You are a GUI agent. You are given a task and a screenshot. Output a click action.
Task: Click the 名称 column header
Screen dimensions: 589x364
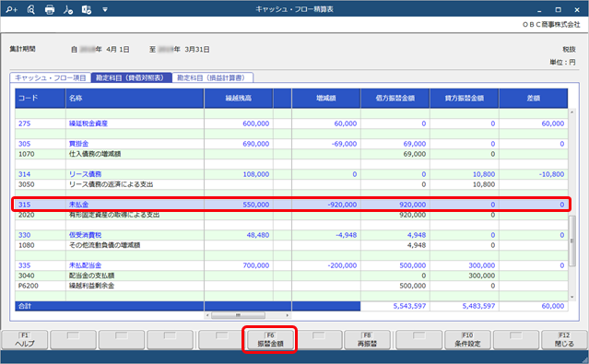point(135,99)
